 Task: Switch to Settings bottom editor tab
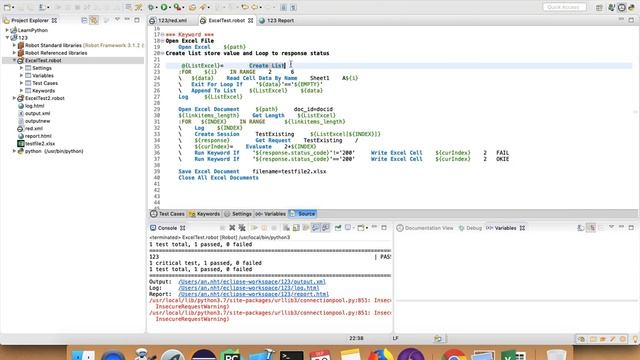click(x=238, y=213)
